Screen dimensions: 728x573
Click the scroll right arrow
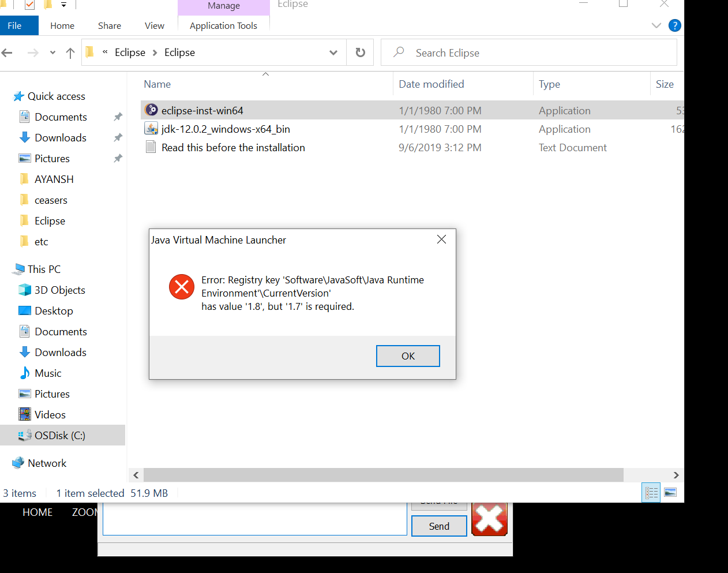point(676,475)
